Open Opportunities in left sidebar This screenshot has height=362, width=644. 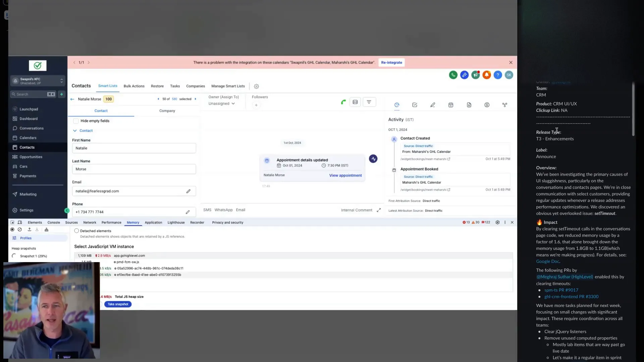(31, 157)
